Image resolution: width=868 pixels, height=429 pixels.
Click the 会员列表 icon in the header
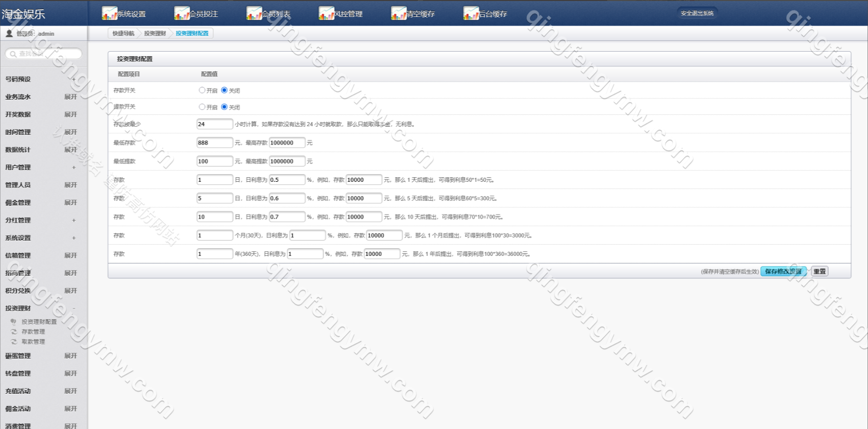254,13
